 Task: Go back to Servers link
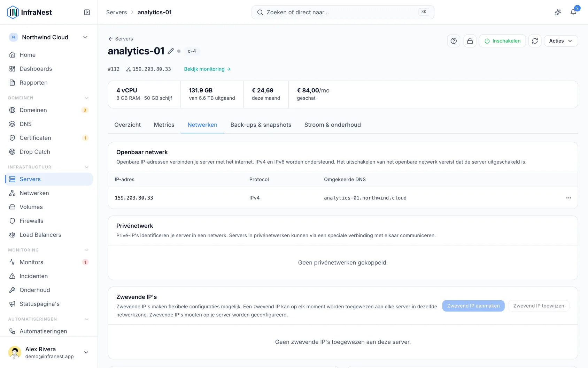121,39
